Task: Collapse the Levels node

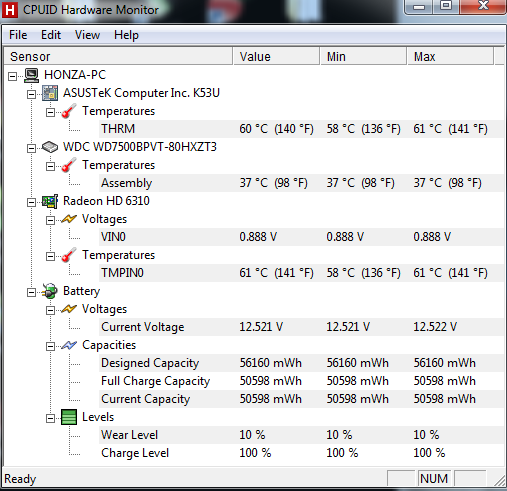Action: click(x=50, y=418)
